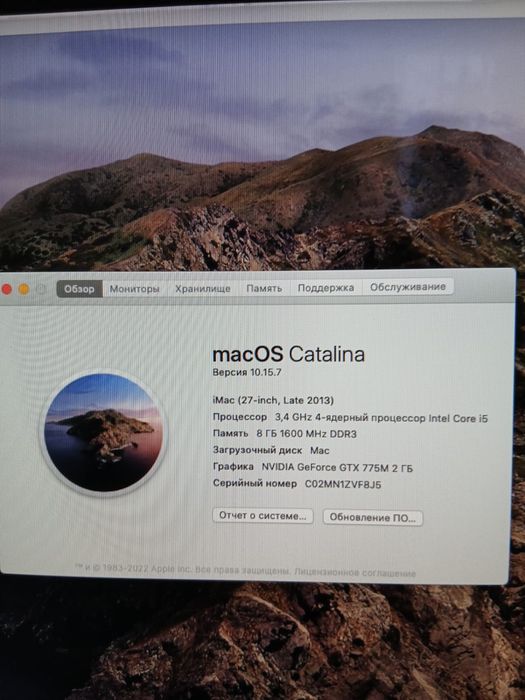This screenshot has width=525, height=700.
Task: Switch to the Мониторы tab
Action: (134, 289)
